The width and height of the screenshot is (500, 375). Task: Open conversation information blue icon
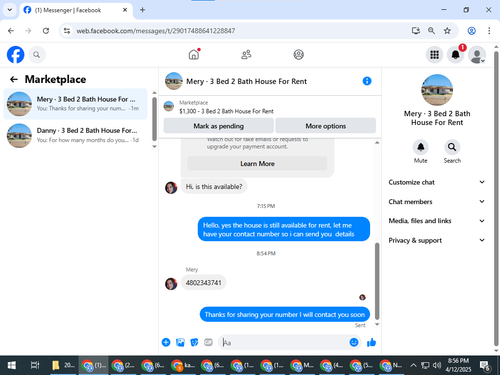367,81
